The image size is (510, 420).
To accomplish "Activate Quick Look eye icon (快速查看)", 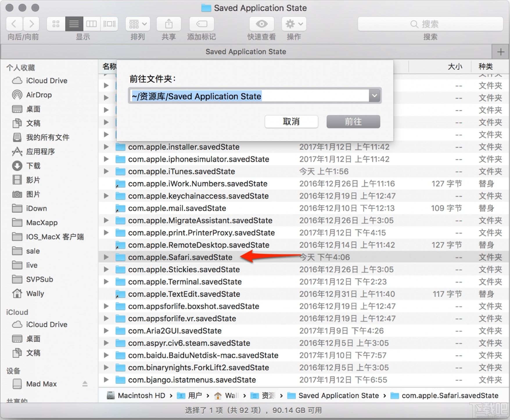I will point(261,24).
